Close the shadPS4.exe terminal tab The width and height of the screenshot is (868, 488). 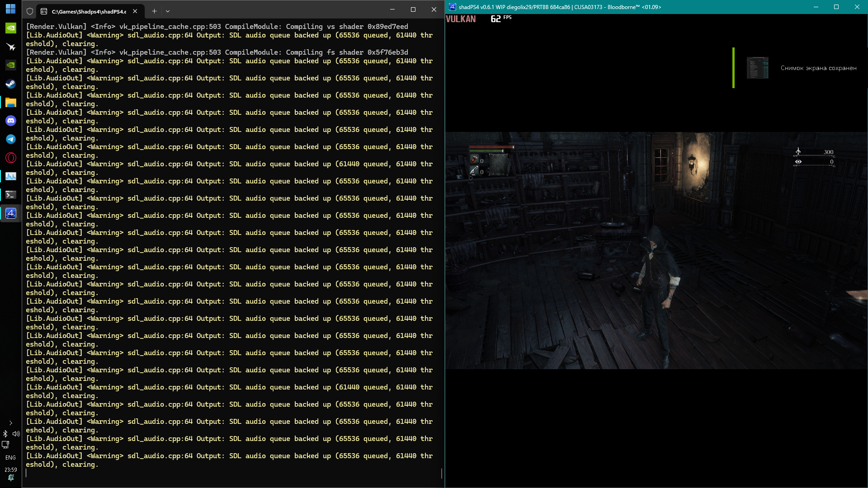point(135,11)
